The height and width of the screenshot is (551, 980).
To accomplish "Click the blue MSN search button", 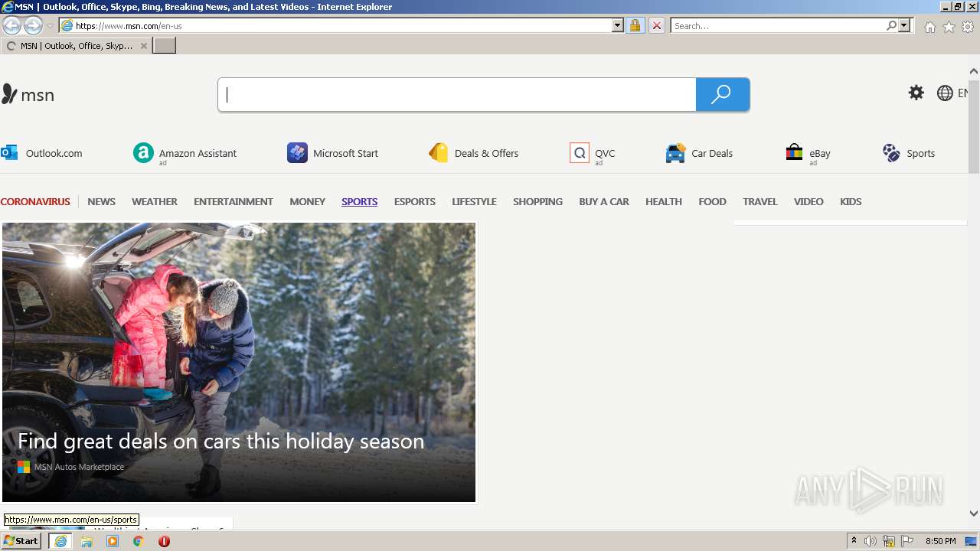I will coord(722,95).
